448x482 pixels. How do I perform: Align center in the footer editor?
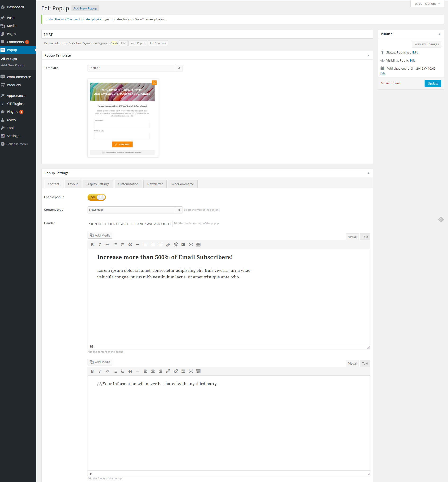tap(153, 371)
